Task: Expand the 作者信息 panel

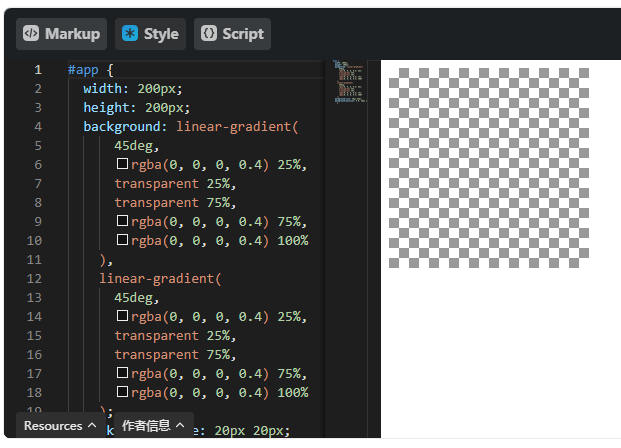Action: pyautogui.click(x=154, y=426)
